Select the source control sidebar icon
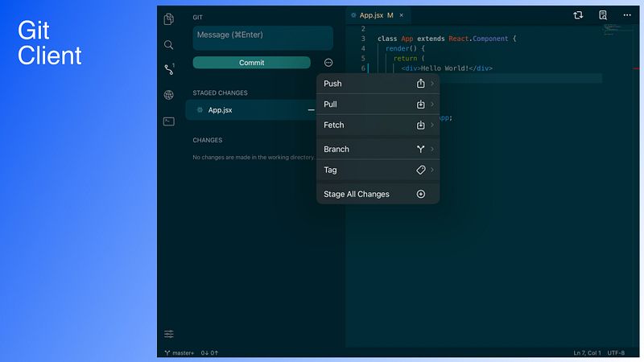Image resolution: width=644 pixels, height=362 pixels. 169,69
